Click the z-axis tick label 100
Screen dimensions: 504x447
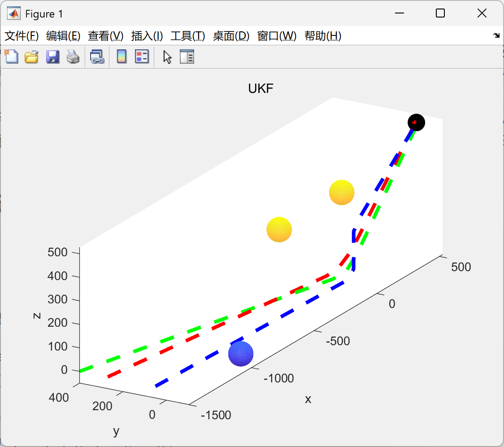(x=57, y=346)
